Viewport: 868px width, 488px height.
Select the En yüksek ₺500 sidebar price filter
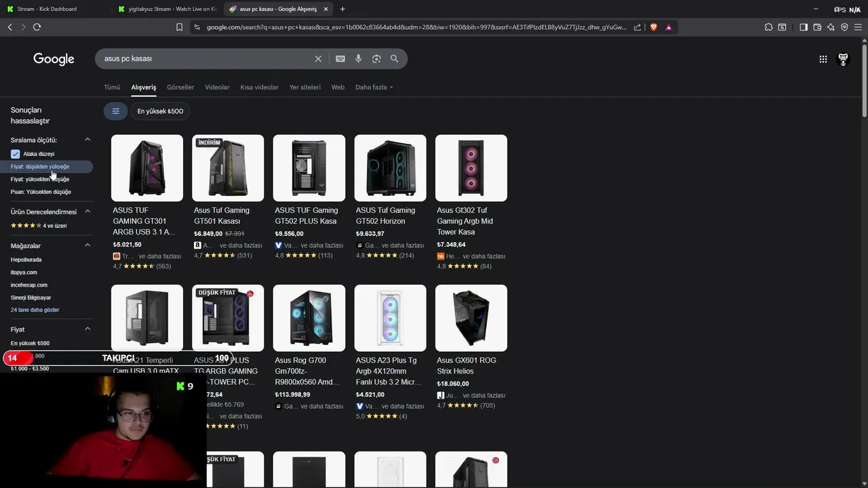[x=30, y=344]
